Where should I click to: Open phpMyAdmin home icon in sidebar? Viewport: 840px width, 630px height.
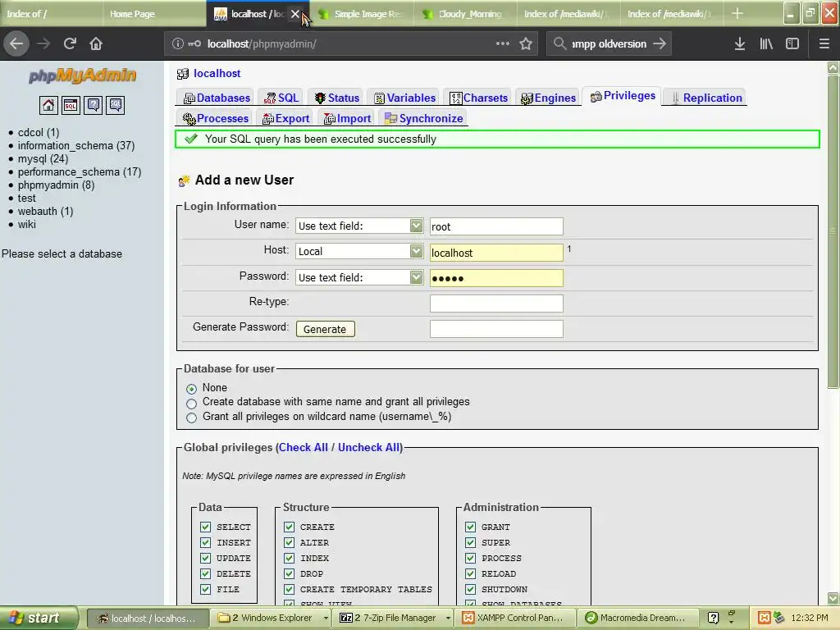point(48,105)
